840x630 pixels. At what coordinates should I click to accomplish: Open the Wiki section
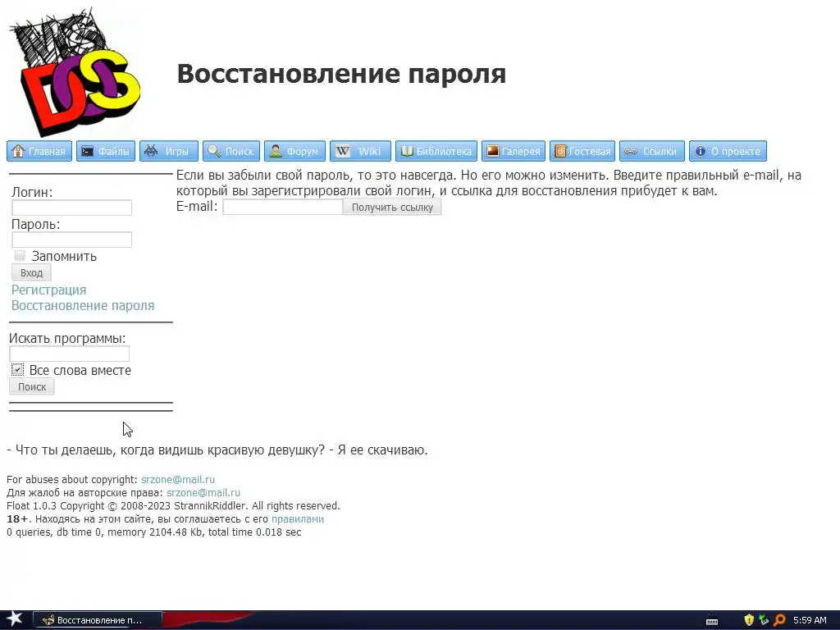pos(360,151)
